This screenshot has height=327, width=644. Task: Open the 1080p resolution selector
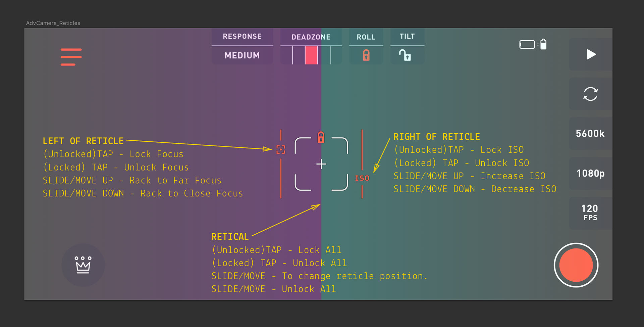590,173
